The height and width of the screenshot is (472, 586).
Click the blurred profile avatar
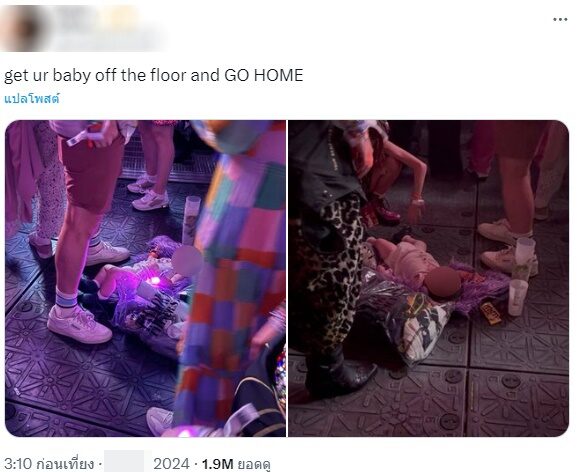point(23,28)
